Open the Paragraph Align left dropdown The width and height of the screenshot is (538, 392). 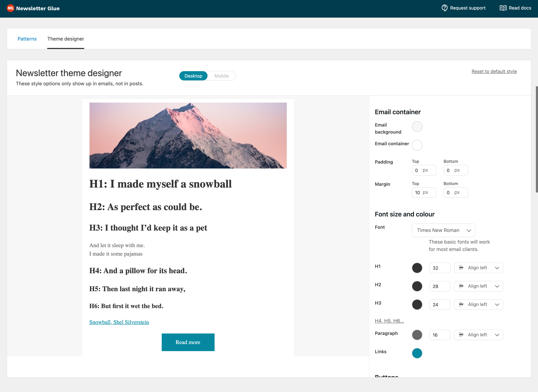[479, 335]
